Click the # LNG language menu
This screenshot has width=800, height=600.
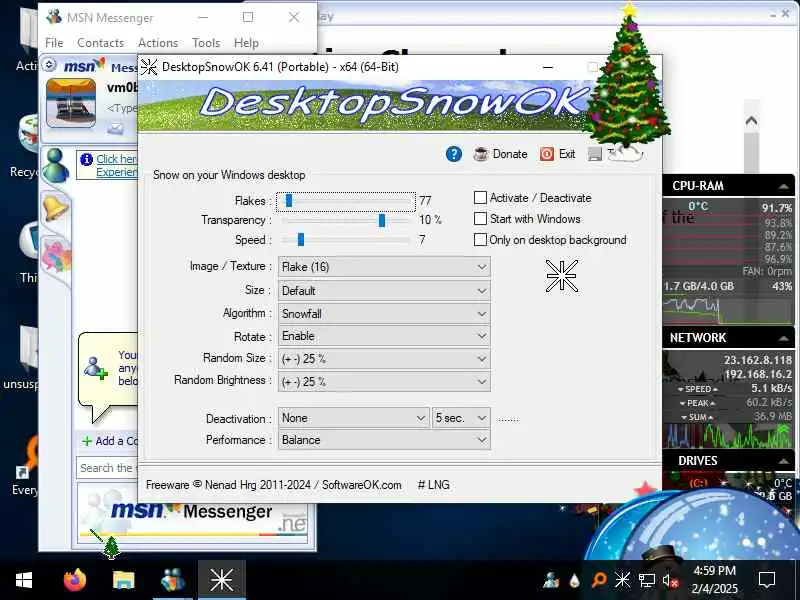pyautogui.click(x=434, y=485)
